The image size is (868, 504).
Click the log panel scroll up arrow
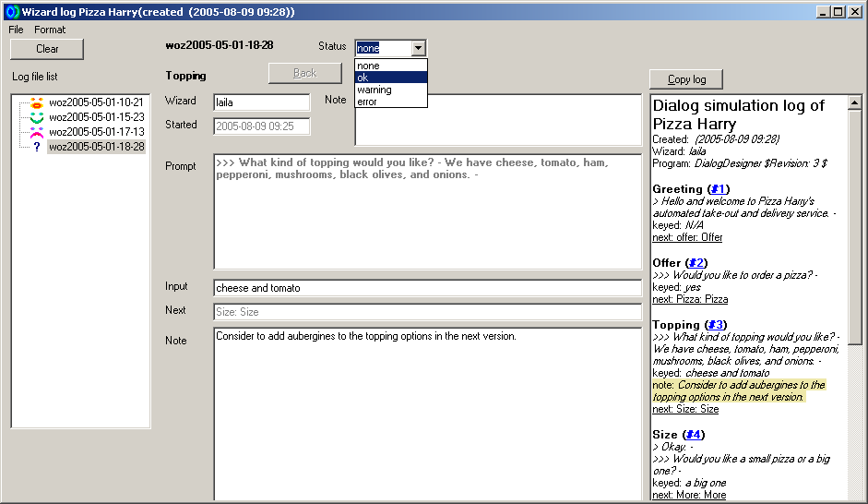click(855, 102)
